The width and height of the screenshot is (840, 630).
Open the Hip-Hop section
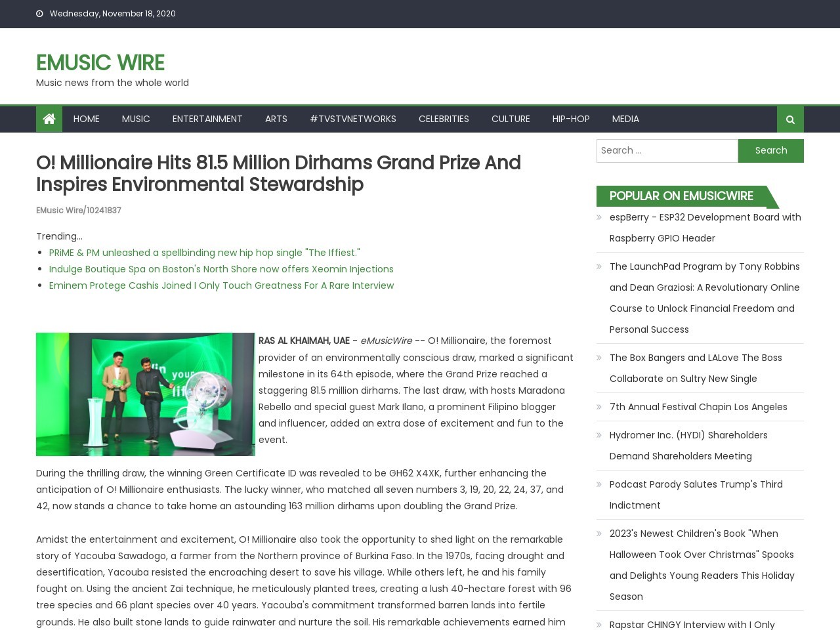point(570,119)
